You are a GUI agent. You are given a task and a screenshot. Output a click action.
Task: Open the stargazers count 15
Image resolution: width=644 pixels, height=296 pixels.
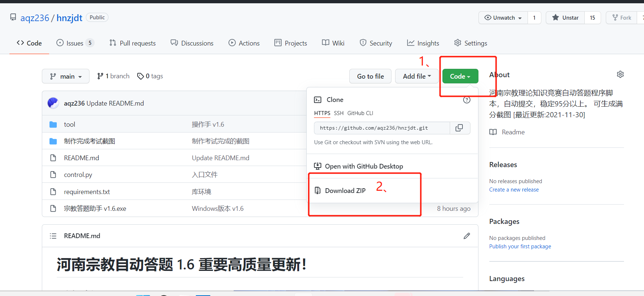(592, 17)
